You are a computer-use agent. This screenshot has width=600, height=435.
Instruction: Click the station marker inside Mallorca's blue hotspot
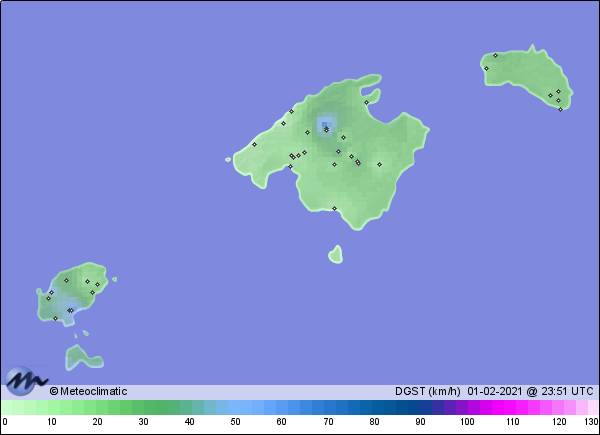325,127
